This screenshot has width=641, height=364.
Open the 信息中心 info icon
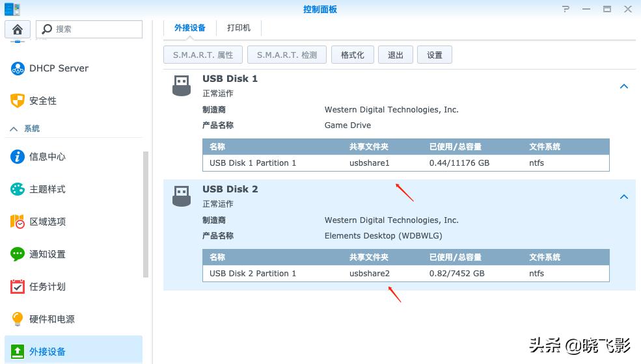tap(18, 157)
